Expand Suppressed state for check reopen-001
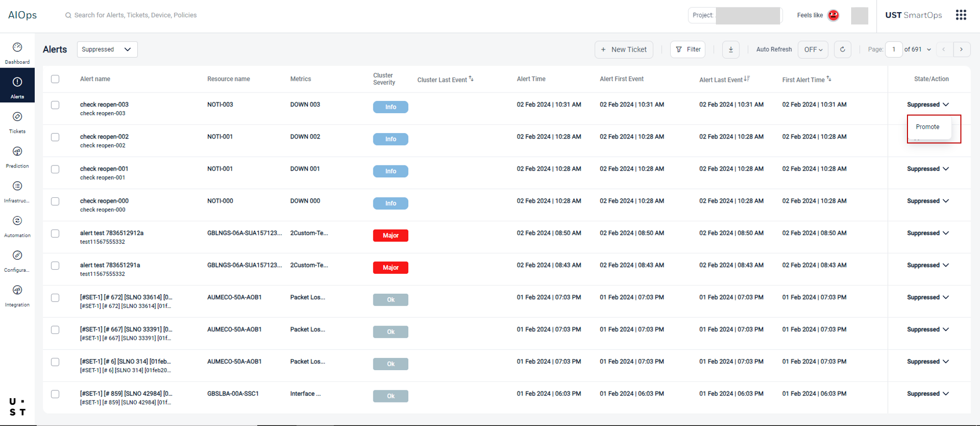 pyautogui.click(x=928, y=169)
